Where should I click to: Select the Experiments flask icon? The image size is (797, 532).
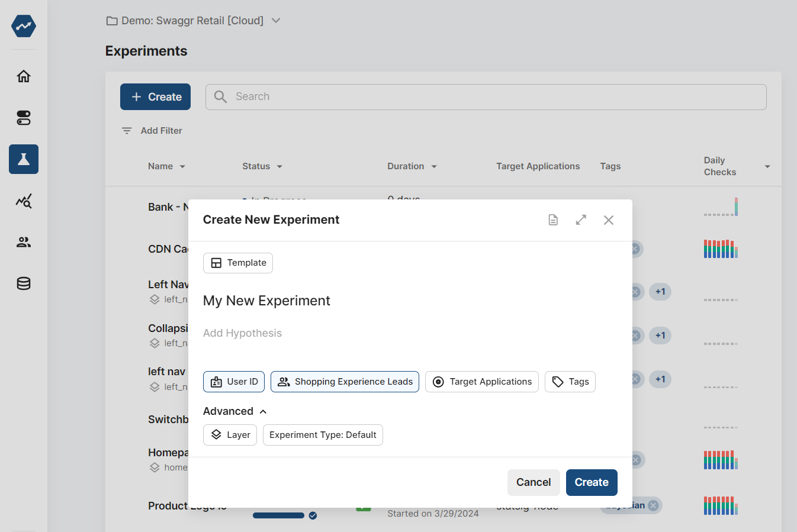[23, 159]
